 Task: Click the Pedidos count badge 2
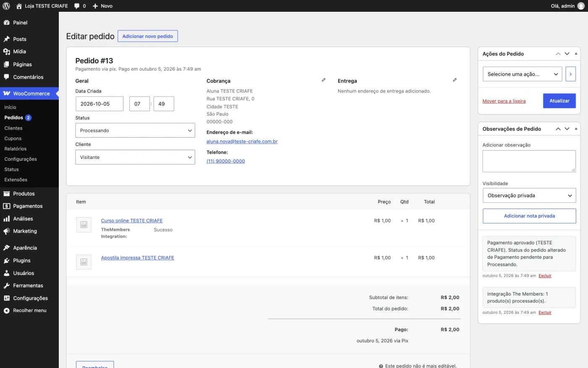click(x=28, y=118)
